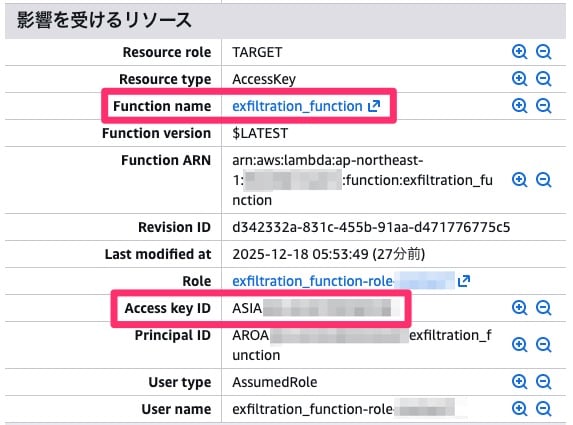Viewport: 573px width, 425px height.
Task: Click zoom-out filter icon for Principal ID
Action: (x=543, y=345)
